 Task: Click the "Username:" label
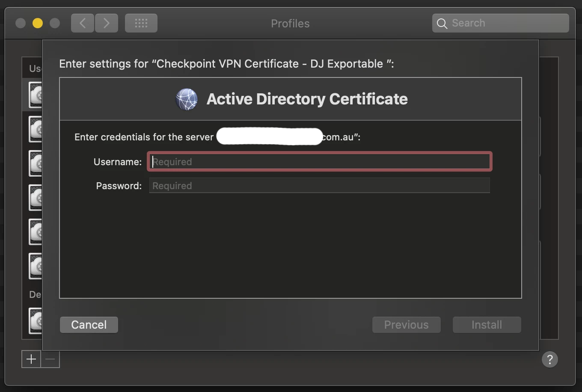click(118, 162)
